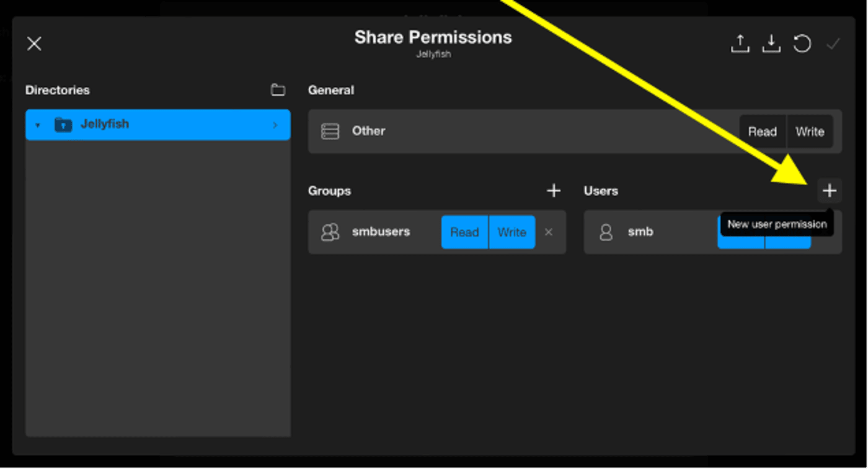The width and height of the screenshot is (868, 469).
Task: Apply changes with the checkmark icon
Action: pyautogui.click(x=833, y=44)
